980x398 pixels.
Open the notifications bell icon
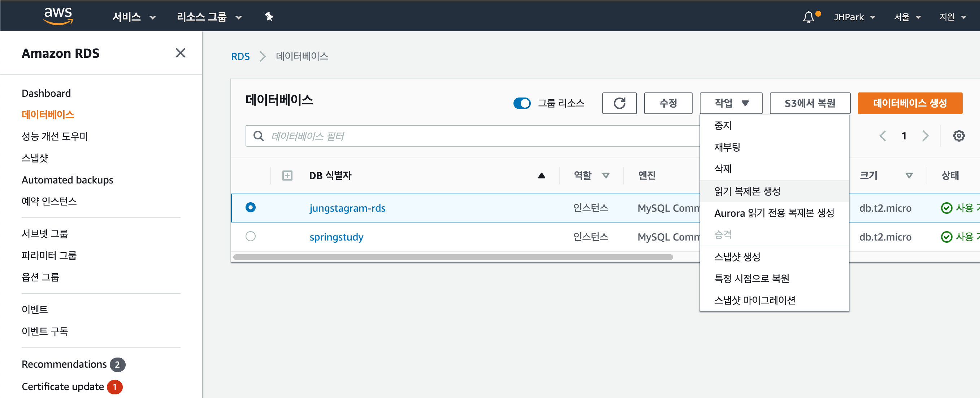808,17
